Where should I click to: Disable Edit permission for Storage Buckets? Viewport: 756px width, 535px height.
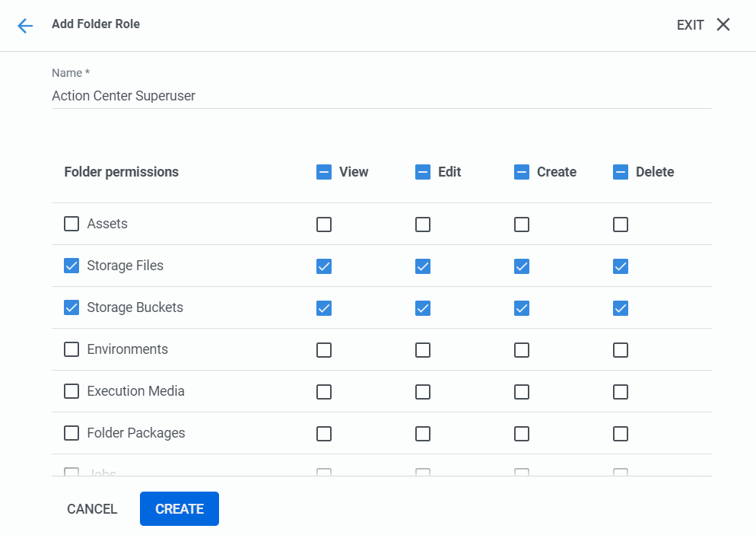[423, 308]
